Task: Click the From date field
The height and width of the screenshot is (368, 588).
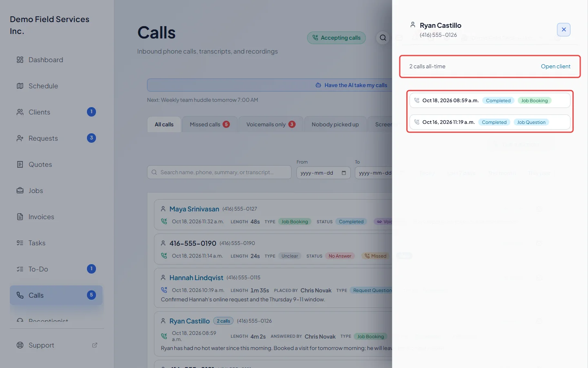Action: click(323, 173)
